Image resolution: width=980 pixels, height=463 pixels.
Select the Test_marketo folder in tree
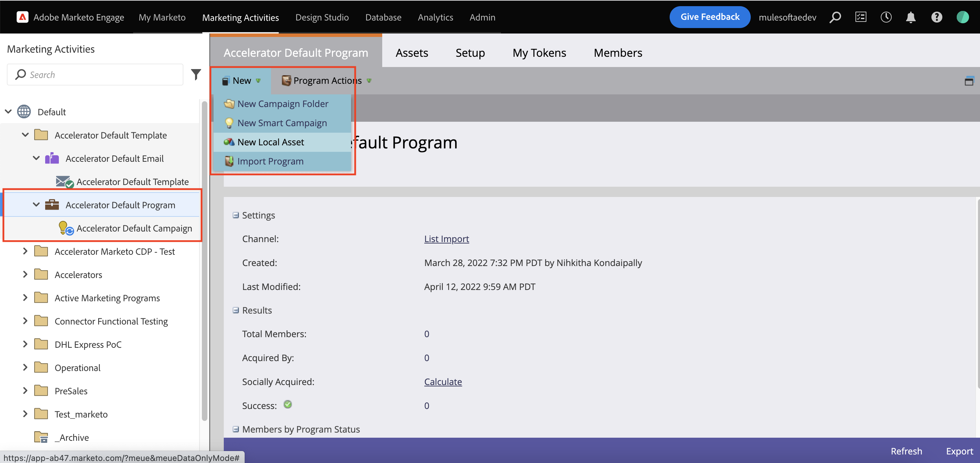(x=81, y=414)
